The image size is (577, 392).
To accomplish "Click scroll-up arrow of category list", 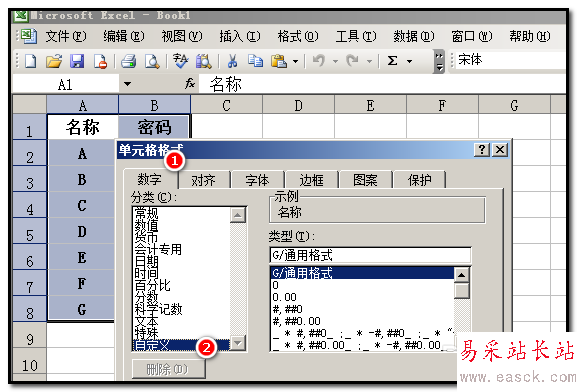I will [x=238, y=215].
